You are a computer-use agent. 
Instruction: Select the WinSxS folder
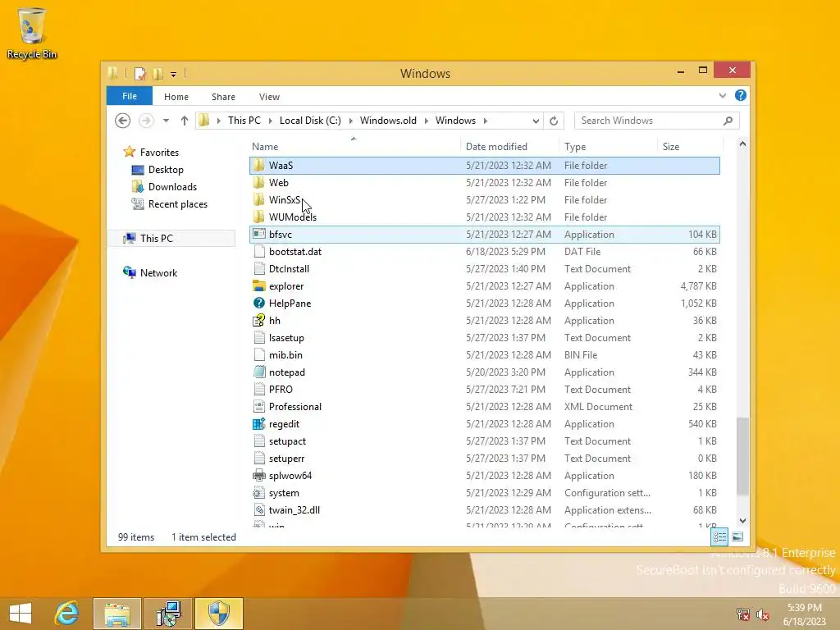click(484, 200)
